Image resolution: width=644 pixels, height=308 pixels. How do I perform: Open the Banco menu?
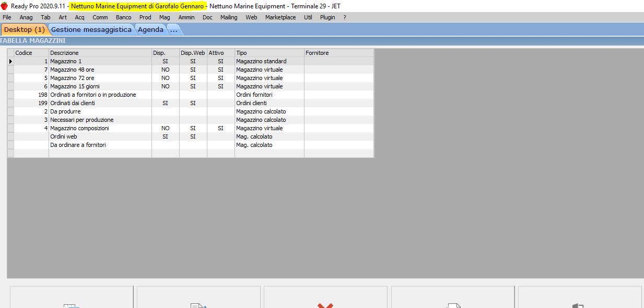pyautogui.click(x=124, y=17)
